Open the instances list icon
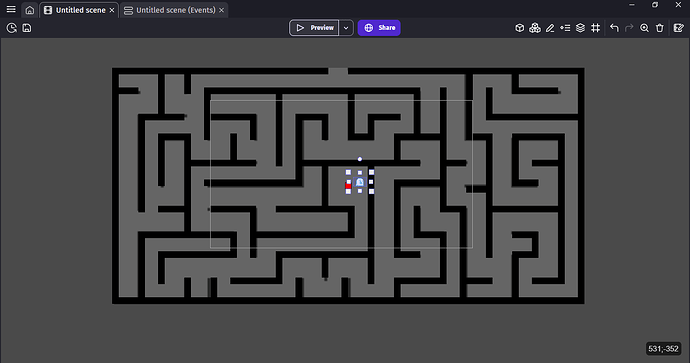The width and height of the screenshot is (690, 363). point(565,28)
